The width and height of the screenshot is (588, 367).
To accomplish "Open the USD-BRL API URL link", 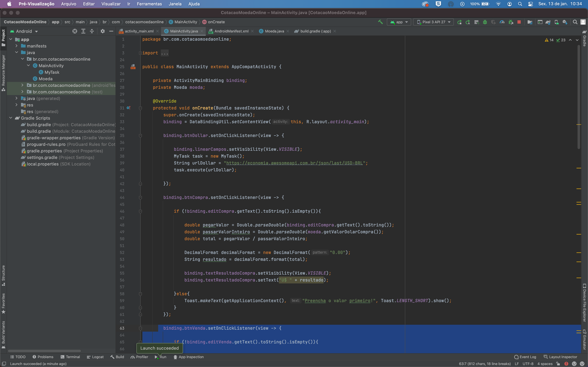I will pos(294,163).
